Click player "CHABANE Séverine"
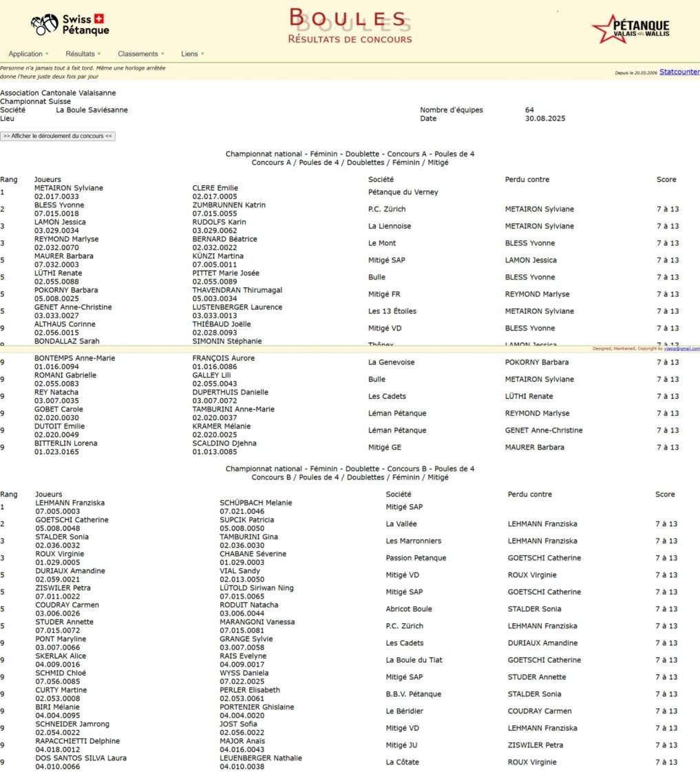700x779 pixels. point(253,554)
